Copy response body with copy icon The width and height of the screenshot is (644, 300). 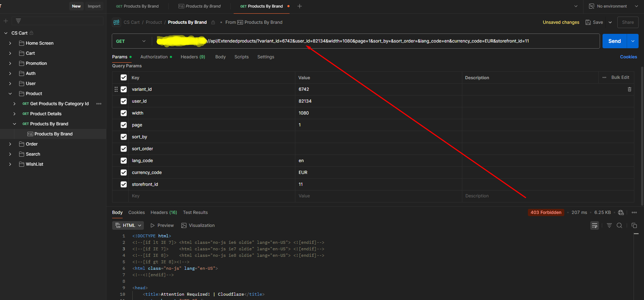tap(634, 225)
